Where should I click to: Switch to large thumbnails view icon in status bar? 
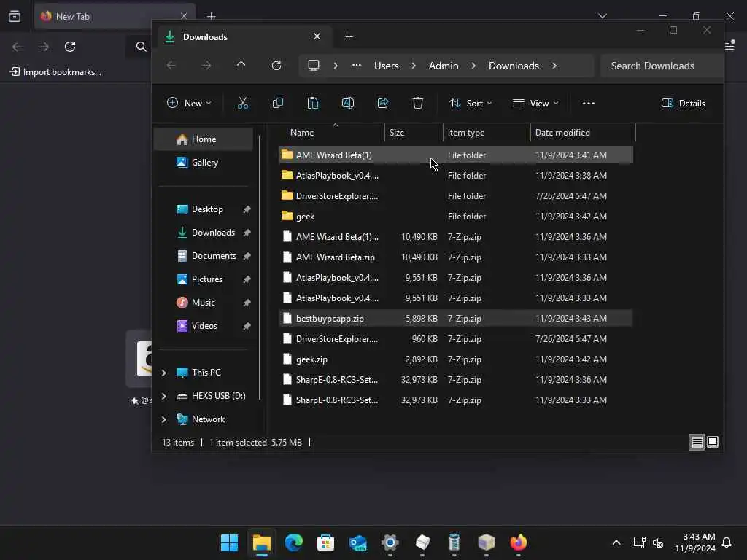point(713,443)
